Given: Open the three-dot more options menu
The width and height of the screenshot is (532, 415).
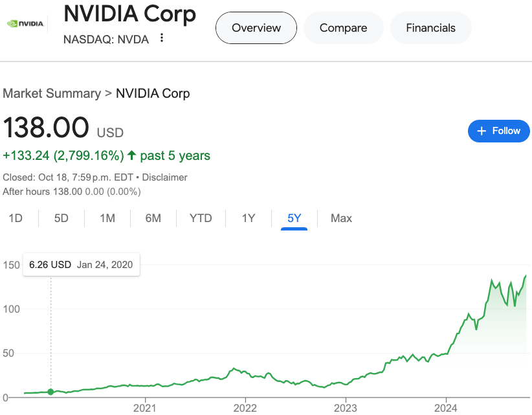Looking at the screenshot, I should tap(162, 38).
